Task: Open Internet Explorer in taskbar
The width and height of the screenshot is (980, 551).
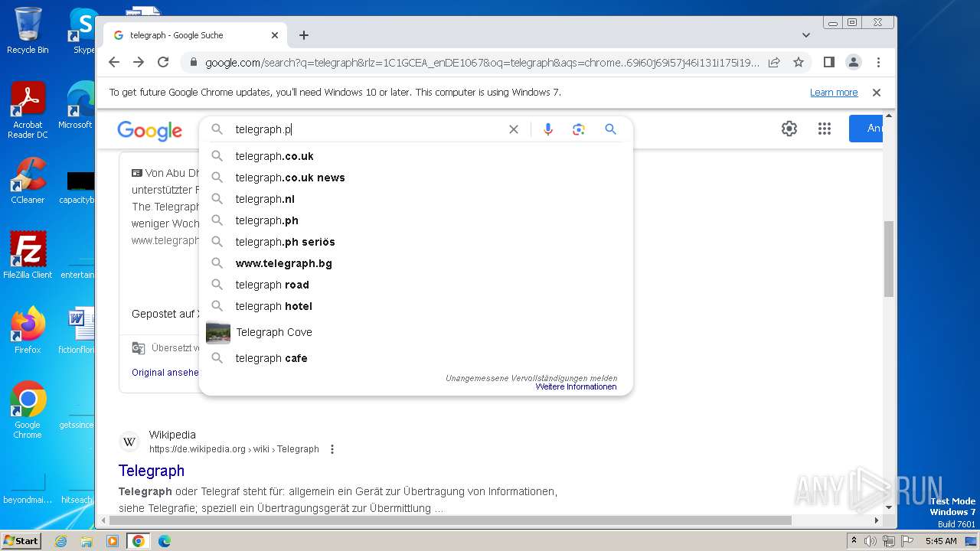Action: click(61, 541)
